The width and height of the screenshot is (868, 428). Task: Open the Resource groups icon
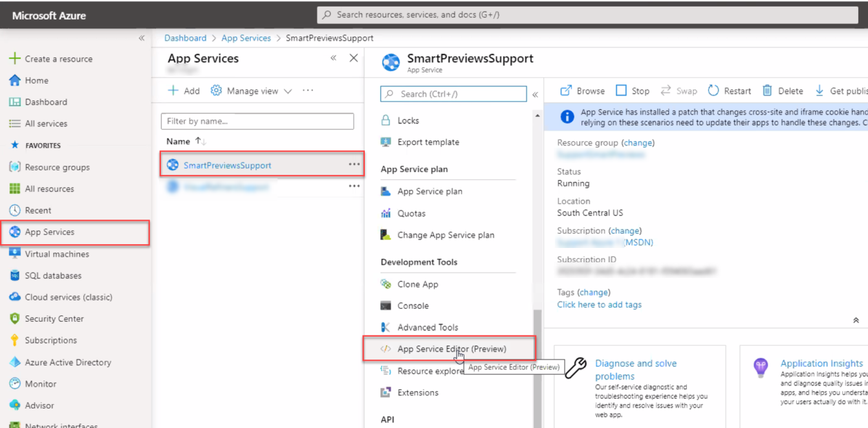click(x=14, y=167)
